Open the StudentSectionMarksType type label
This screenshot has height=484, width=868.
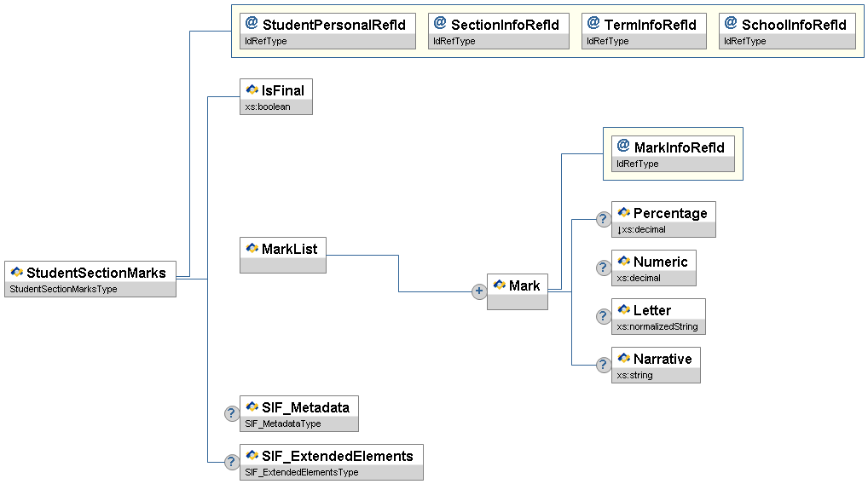62,289
